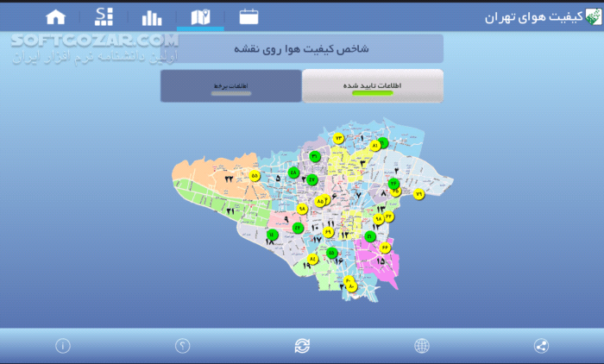Screen dimensions: 604x364
Task: Click district 18 label on the map
Action: coord(269,242)
